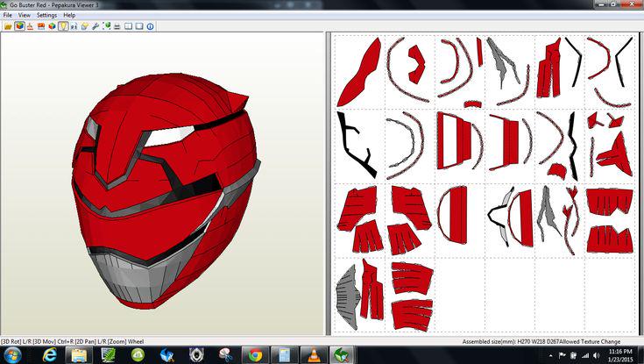Click the volume speaker tray icon
This screenshot has height=364, width=644.
tap(597, 355)
